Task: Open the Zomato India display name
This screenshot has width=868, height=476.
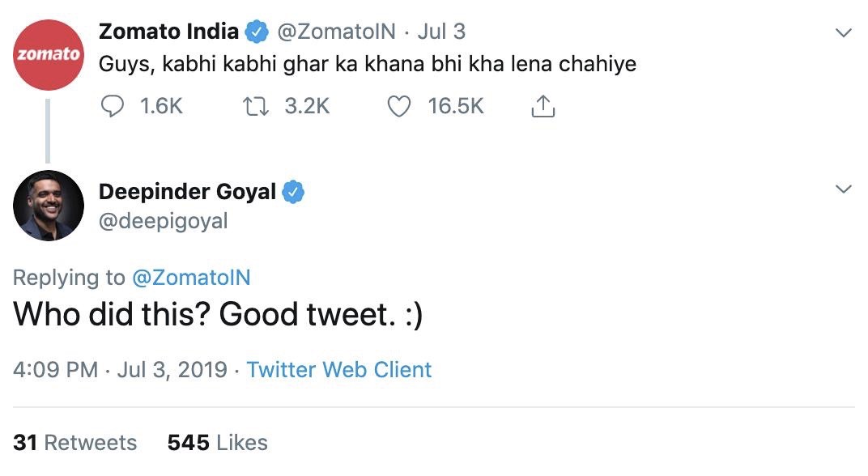Action: [168, 32]
